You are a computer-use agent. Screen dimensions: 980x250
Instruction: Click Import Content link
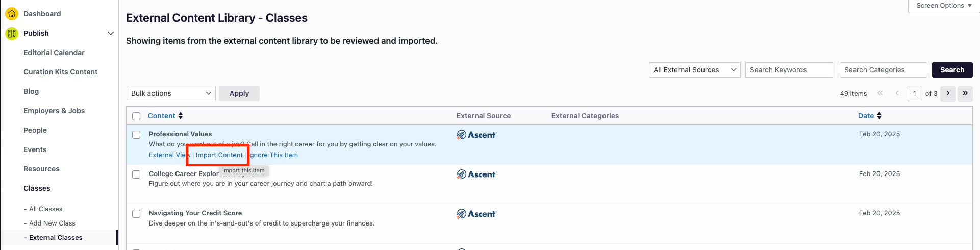point(219,155)
